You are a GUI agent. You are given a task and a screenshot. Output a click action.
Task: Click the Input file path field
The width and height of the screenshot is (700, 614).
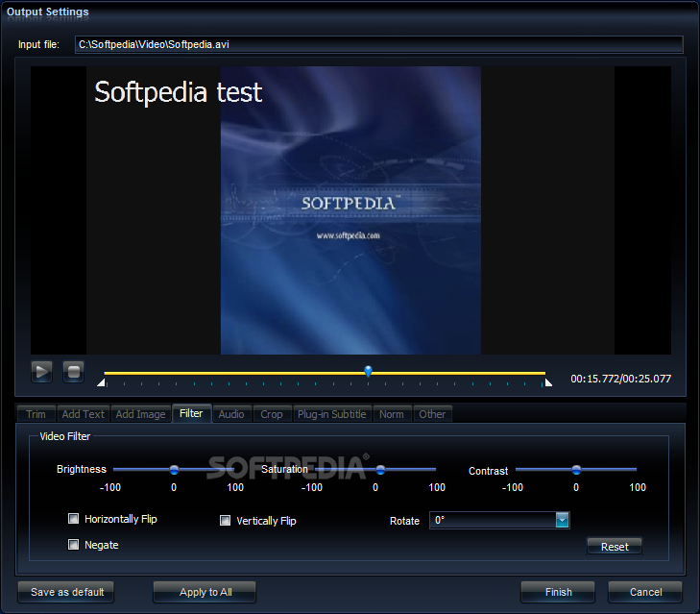(379, 45)
